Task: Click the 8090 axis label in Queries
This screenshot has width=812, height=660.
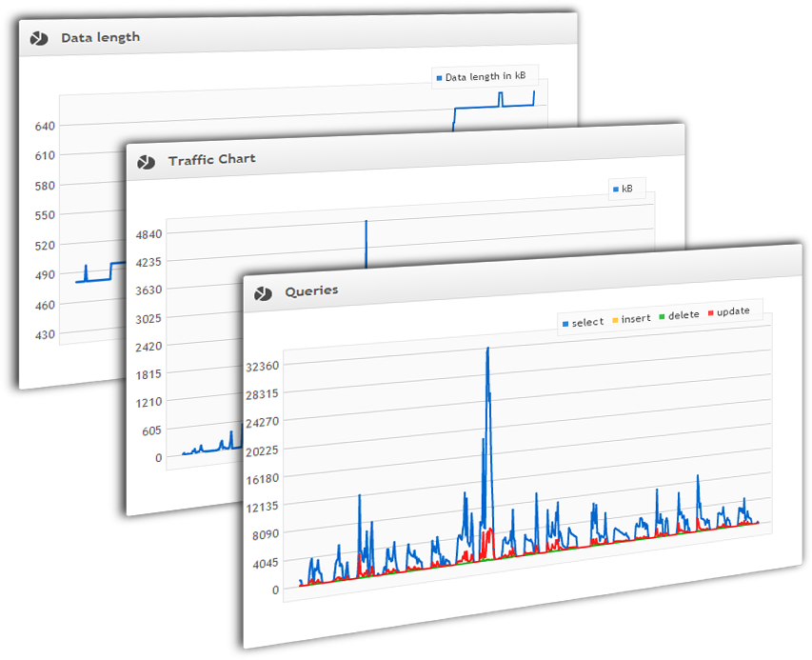Action: tap(266, 535)
